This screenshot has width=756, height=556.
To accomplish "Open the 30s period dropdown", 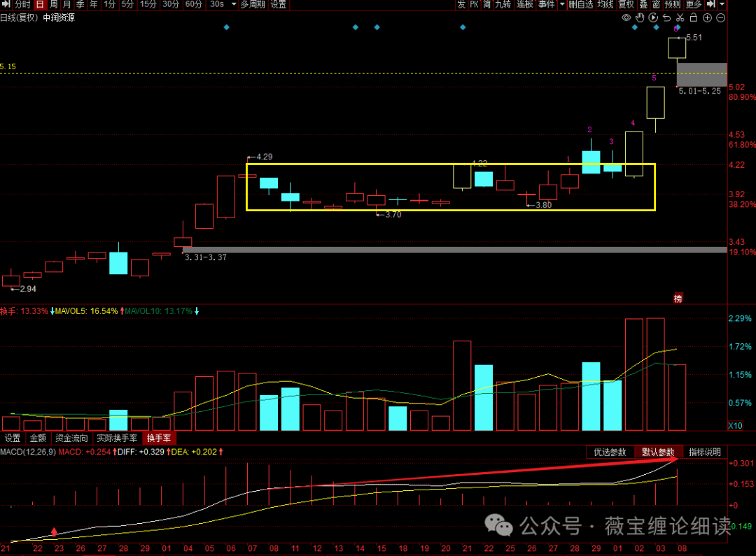I will click(x=234, y=4).
